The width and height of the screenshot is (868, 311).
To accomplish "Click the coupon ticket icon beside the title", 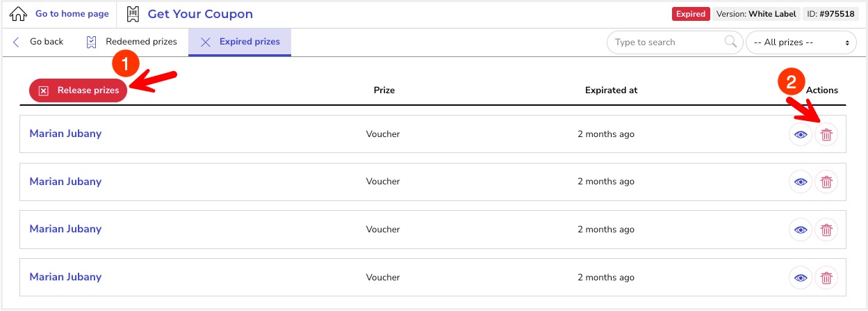I will pyautogui.click(x=133, y=14).
